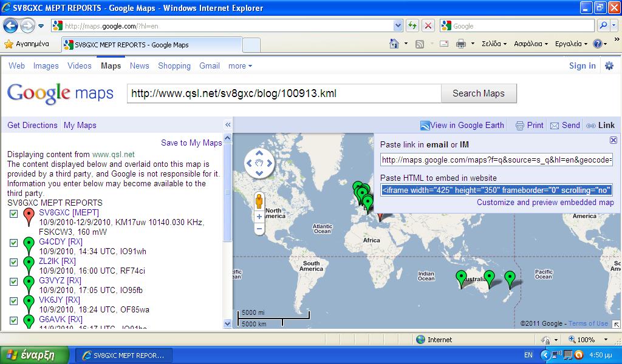This screenshot has height=364, width=622.
Task: Click Save to My Maps link
Action: click(x=191, y=143)
